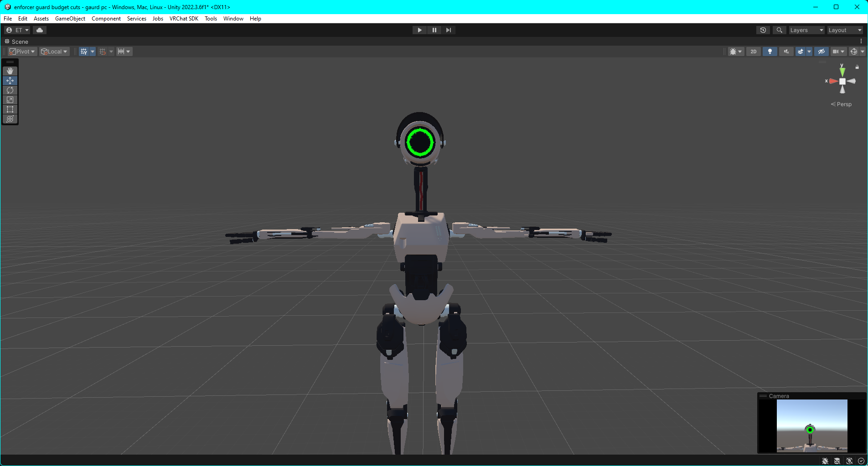Select the Rect transform tool
Image resolution: width=868 pixels, height=466 pixels.
tap(10, 109)
